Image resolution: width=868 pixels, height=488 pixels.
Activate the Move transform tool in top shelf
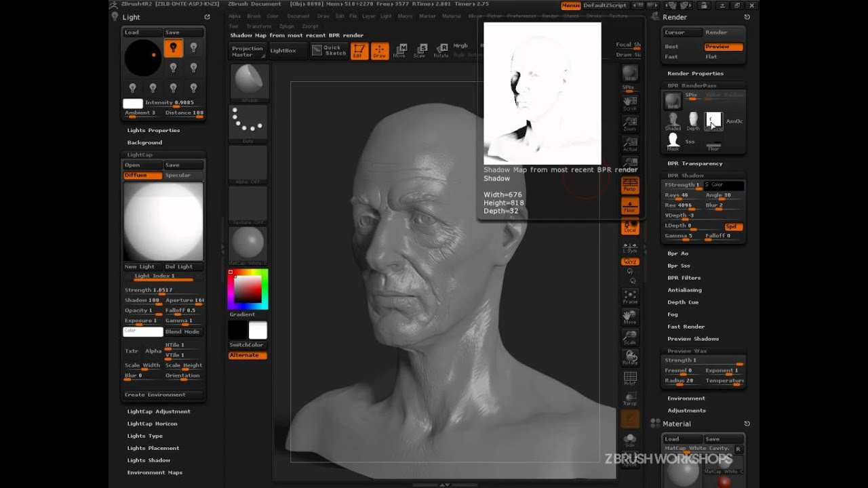(400, 51)
